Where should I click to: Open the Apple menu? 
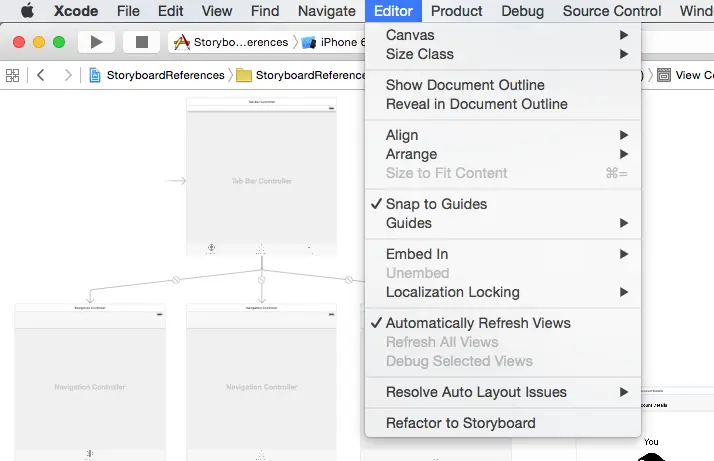click(27, 10)
